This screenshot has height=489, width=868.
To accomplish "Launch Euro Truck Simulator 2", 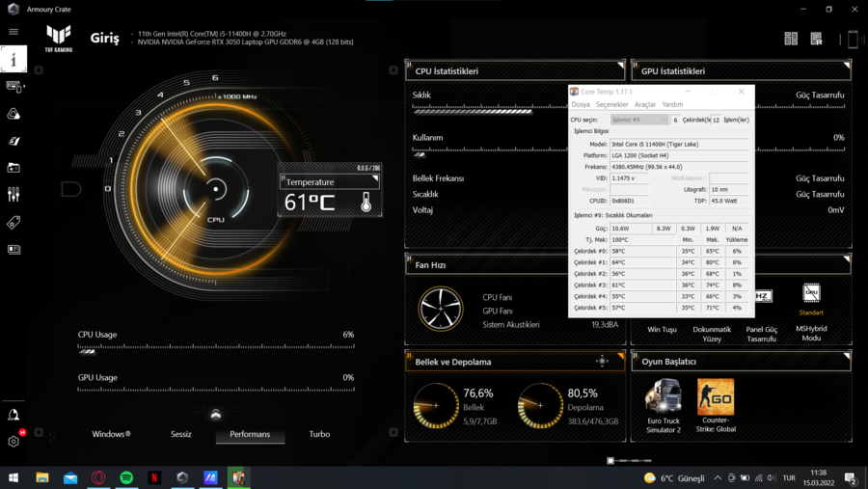I will [x=664, y=396].
